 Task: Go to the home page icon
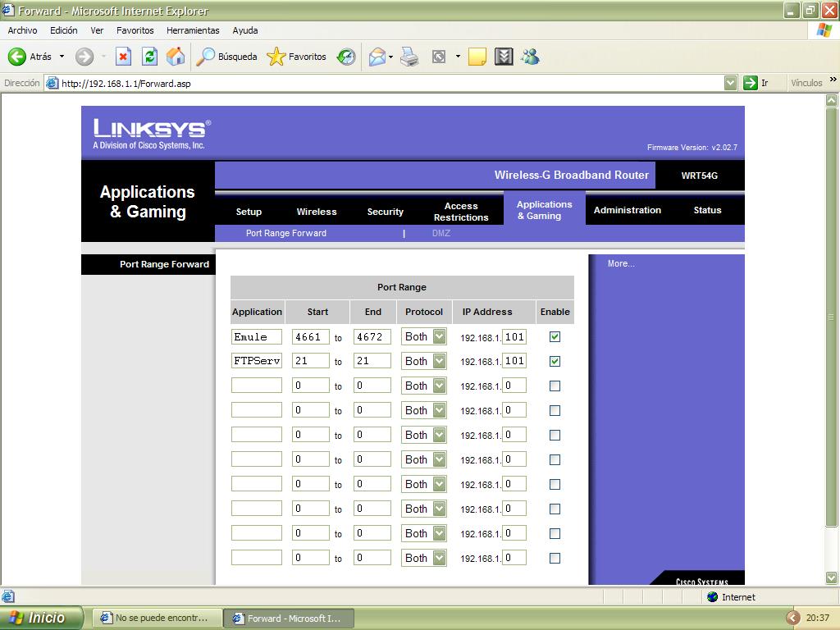[x=176, y=57]
